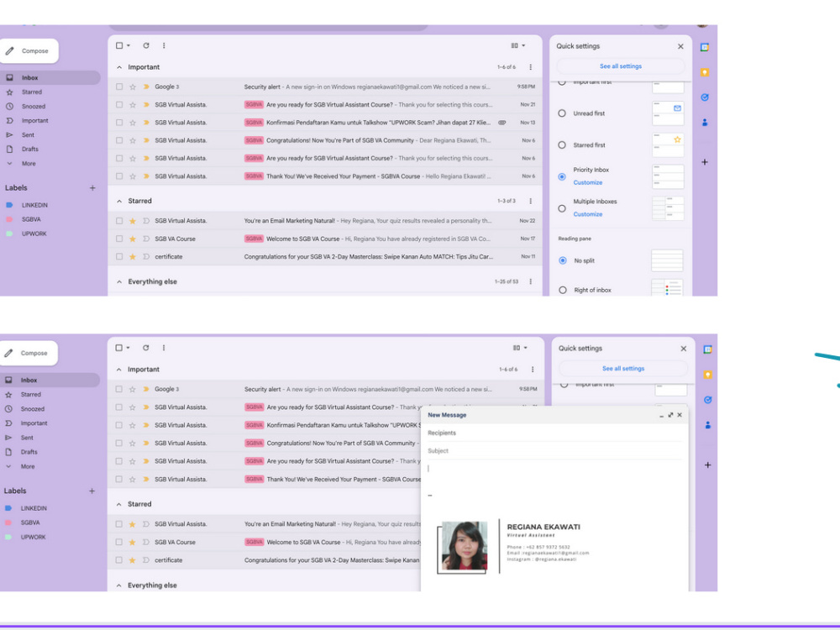Open Contacts side panel in upper window
This screenshot has height=630, width=840.
point(705,122)
